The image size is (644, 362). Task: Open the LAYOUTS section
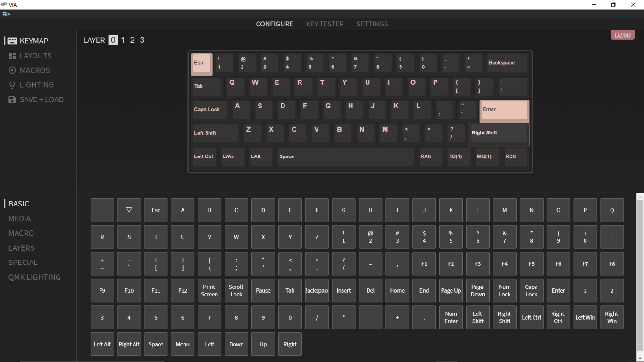(30, 56)
